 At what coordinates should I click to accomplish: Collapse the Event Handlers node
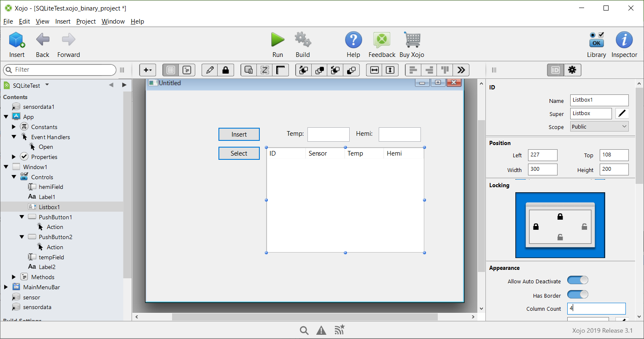(x=14, y=137)
